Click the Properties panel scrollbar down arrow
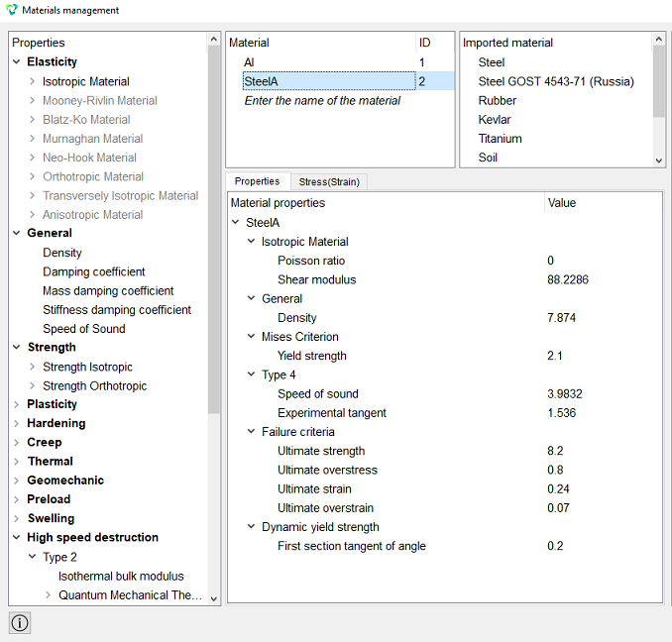 click(x=214, y=598)
